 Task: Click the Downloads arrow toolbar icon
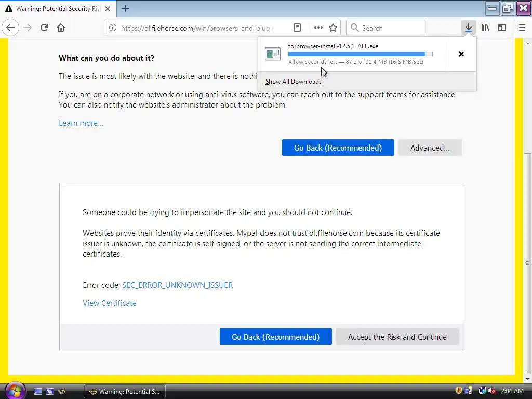tap(468, 28)
